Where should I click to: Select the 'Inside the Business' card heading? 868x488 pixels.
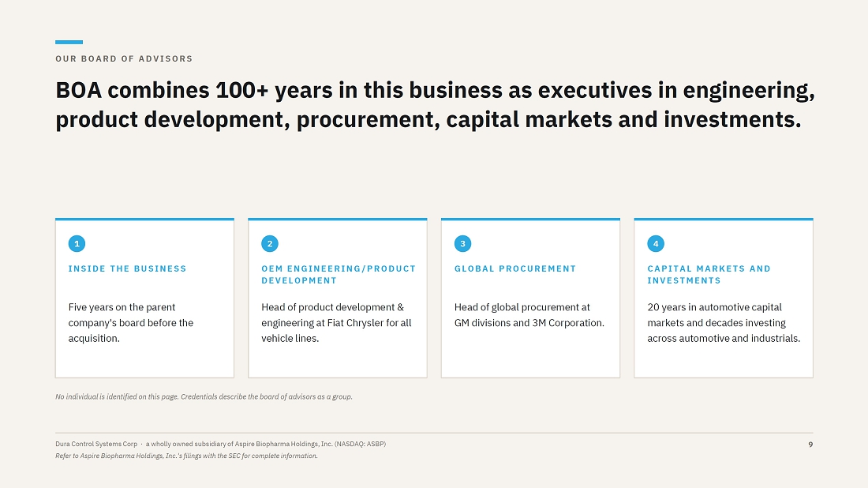pos(127,268)
